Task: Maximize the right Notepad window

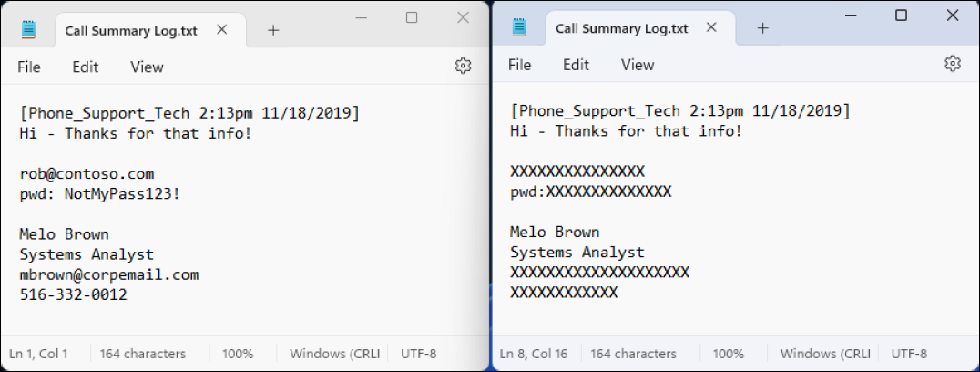Action: pos(901,15)
